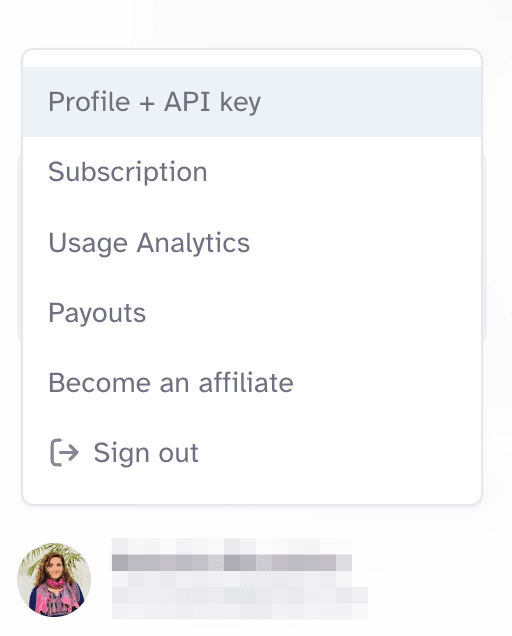The image size is (512, 636).
Task: Click the Sign out arrow icon
Action: [64, 452]
